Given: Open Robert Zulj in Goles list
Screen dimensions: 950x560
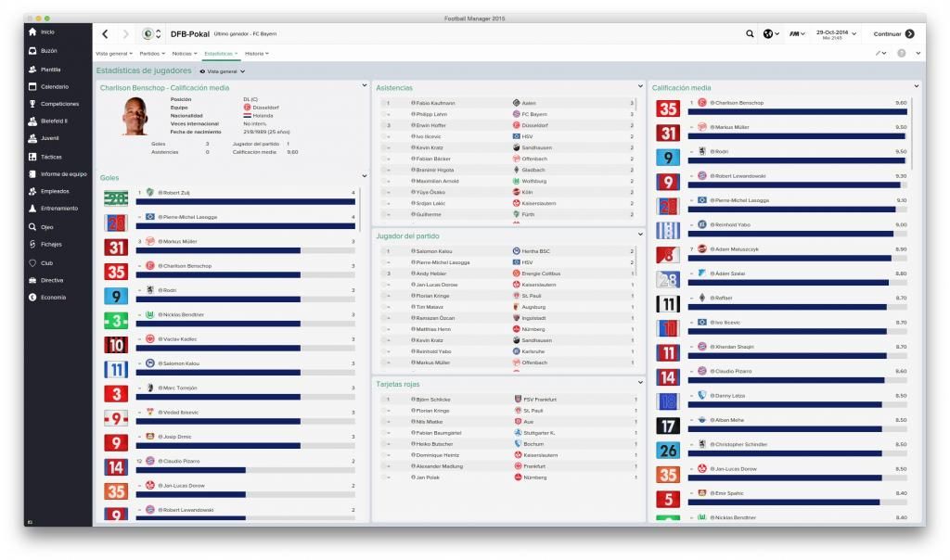Looking at the screenshot, I should pyautogui.click(x=175, y=193).
